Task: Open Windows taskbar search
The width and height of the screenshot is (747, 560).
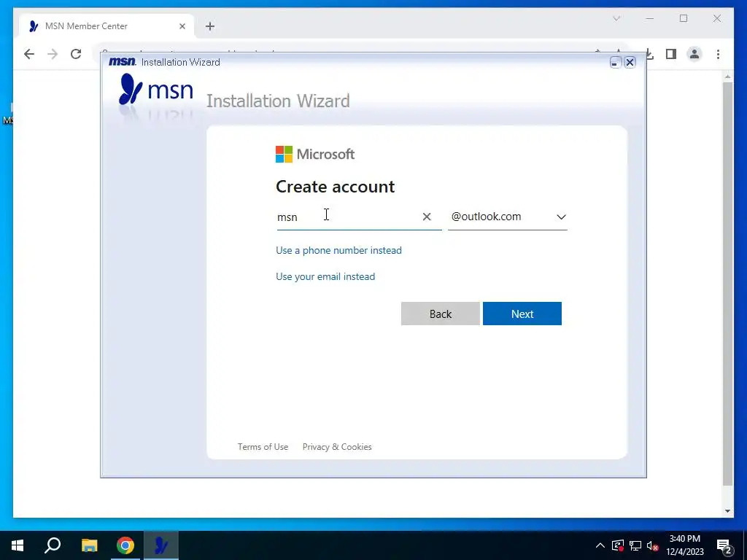Action: pos(53,545)
